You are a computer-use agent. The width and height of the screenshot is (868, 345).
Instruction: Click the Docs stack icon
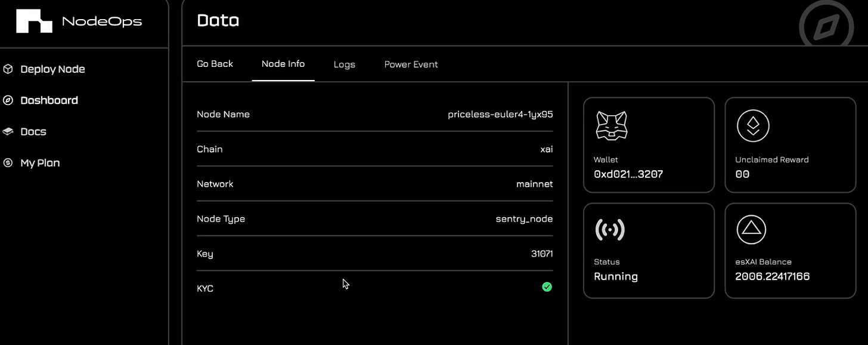pyautogui.click(x=8, y=131)
